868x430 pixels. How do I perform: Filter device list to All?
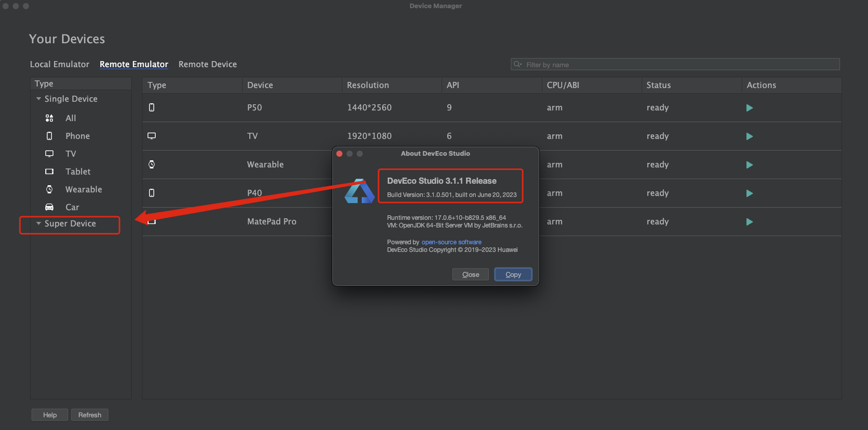[x=71, y=118]
